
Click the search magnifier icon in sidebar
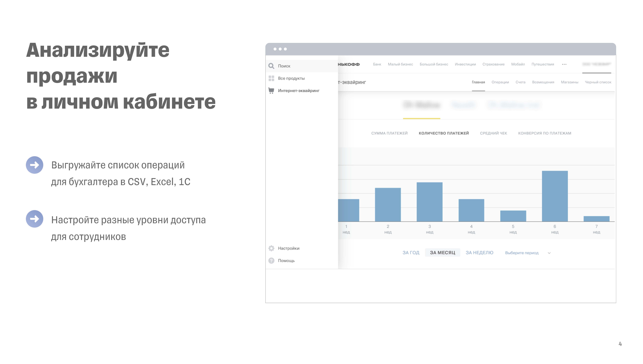[x=271, y=66]
